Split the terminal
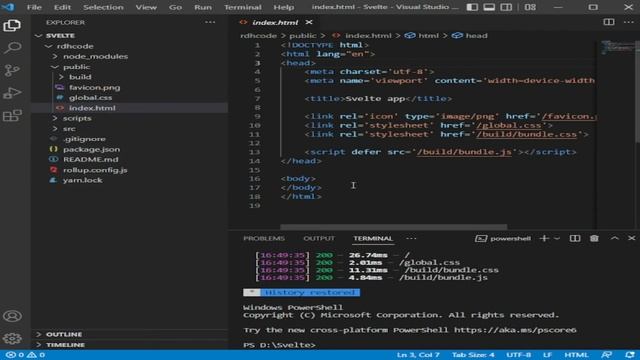Screen dimensions: 640x360 pos(575,238)
